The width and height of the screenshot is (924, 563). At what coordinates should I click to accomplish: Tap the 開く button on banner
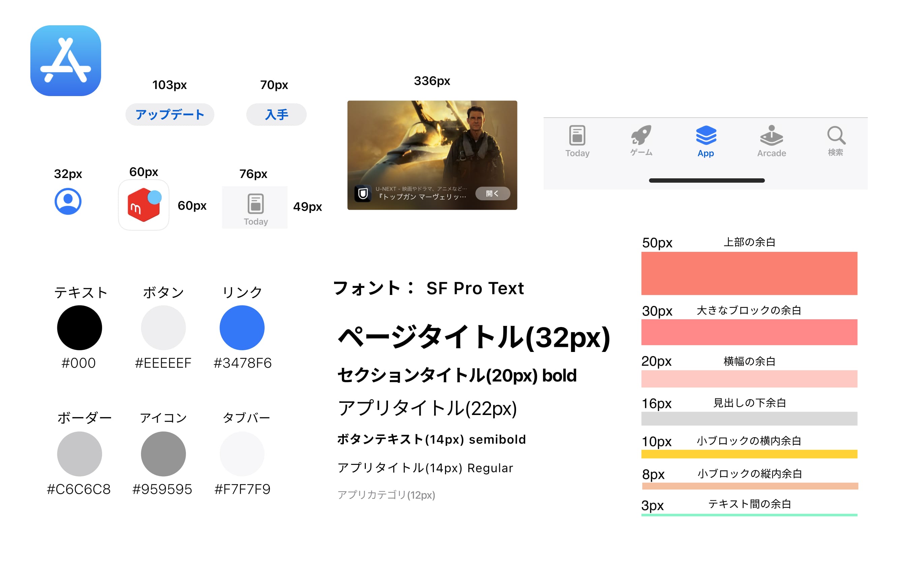tap(493, 193)
